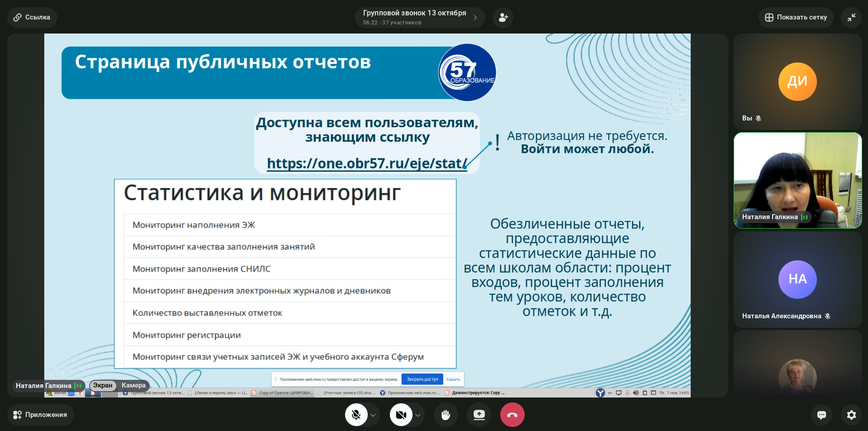Raise hand in the call
Image resolution: width=868 pixels, height=431 pixels.
[x=446, y=415]
